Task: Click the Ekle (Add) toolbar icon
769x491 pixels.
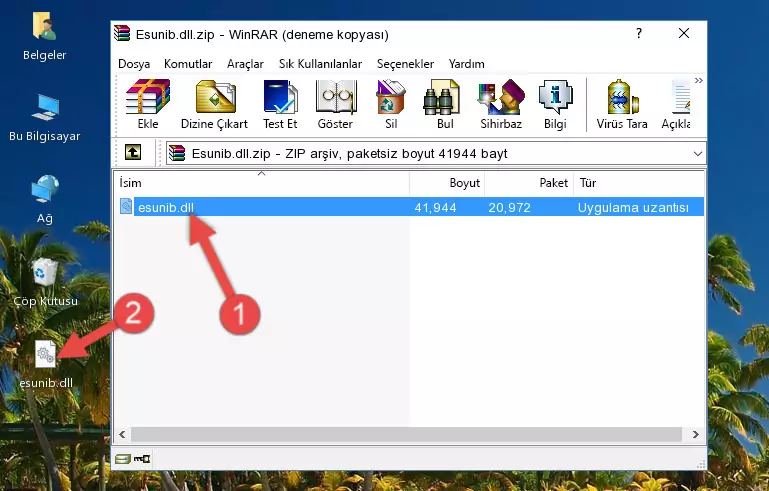Action: 148,104
